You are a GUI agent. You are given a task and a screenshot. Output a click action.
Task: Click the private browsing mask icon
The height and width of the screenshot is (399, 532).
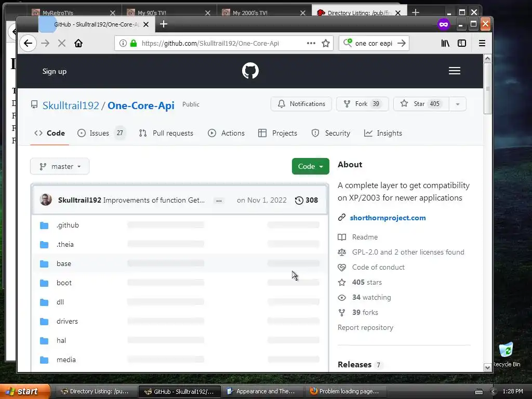[443, 24]
